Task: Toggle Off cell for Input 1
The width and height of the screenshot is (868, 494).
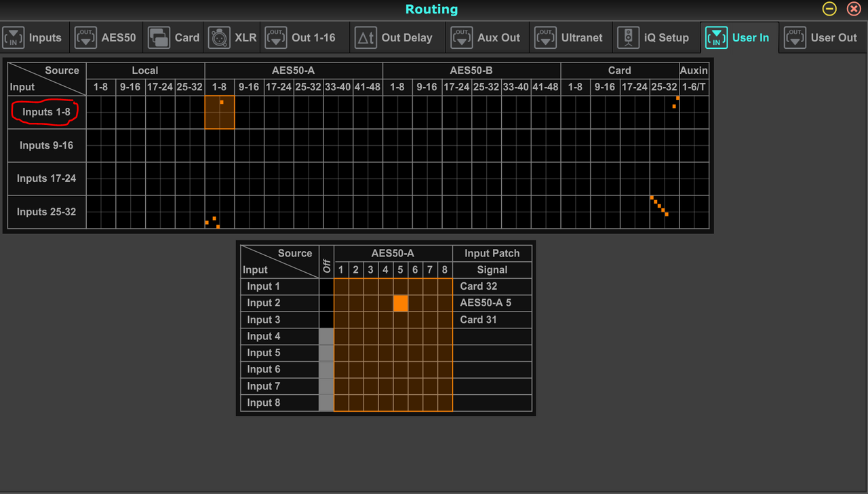Action: 326,286
